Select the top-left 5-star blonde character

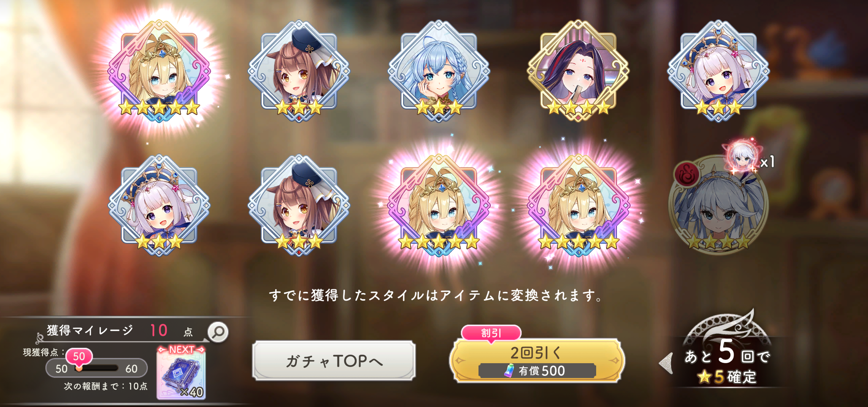159,71
